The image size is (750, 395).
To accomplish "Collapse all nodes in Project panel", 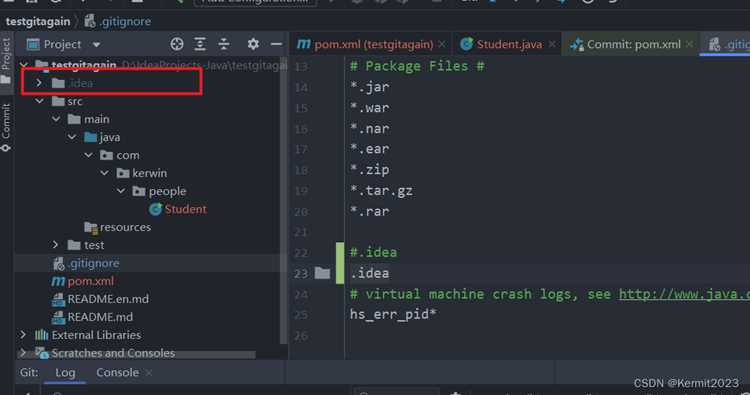I will (x=224, y=44).
